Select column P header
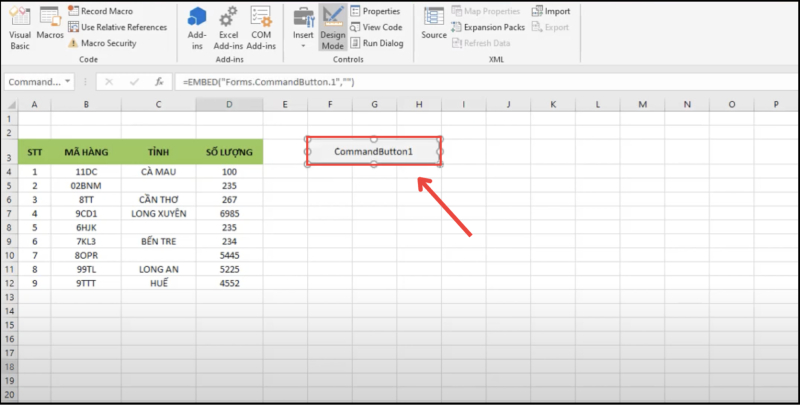 776,105
